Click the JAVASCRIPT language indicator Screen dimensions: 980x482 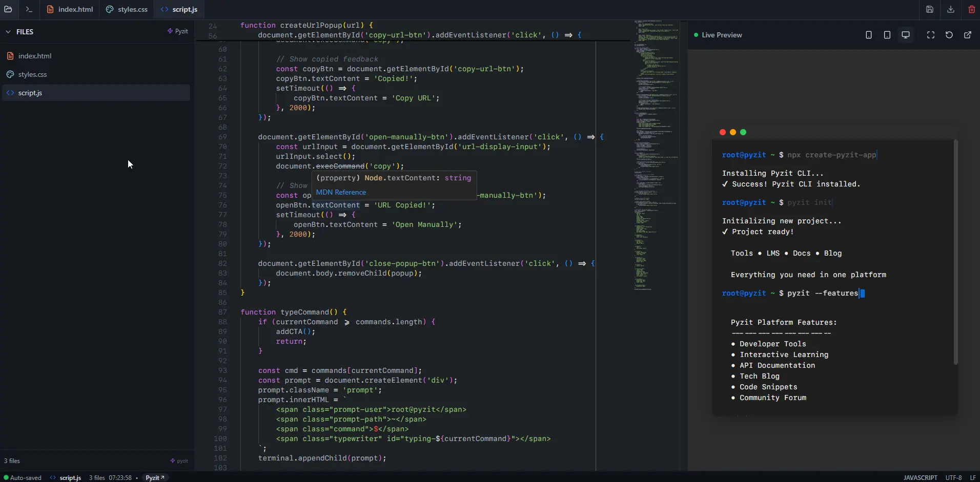(920, 477)
